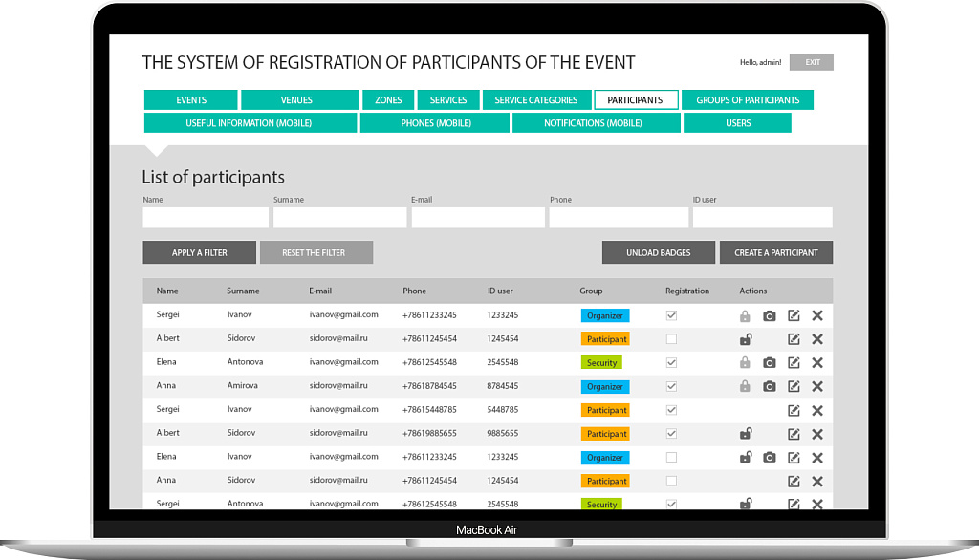
Task: Apply a filter to the list
Action: [x=199, y=253]
